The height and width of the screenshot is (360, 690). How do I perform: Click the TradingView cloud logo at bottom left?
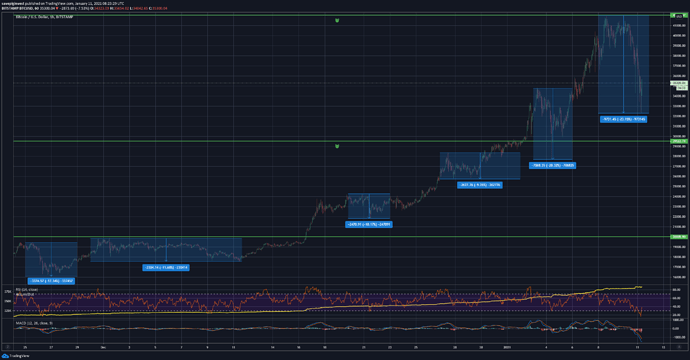coord(5,356)
